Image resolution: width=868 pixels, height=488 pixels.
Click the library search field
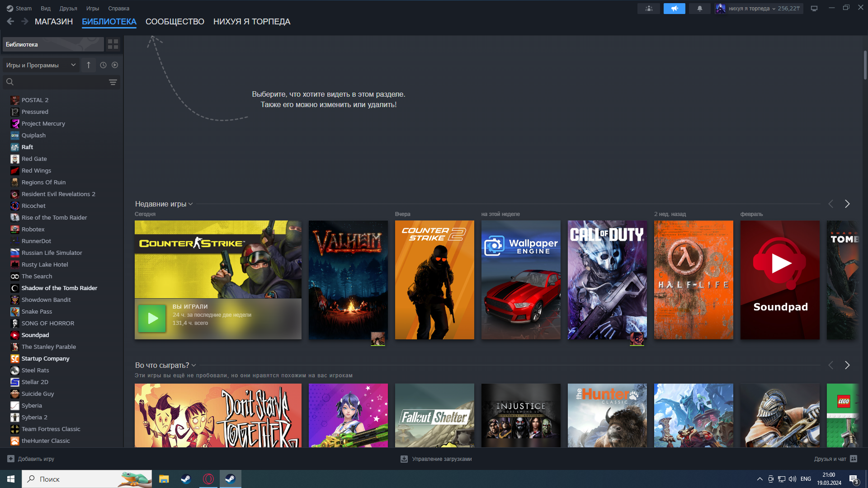(59, 82)
